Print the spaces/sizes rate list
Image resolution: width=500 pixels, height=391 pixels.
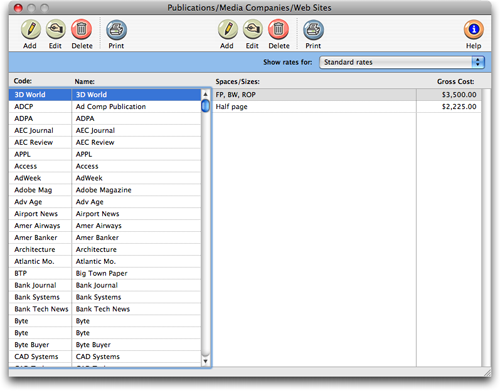click(313, 29)
